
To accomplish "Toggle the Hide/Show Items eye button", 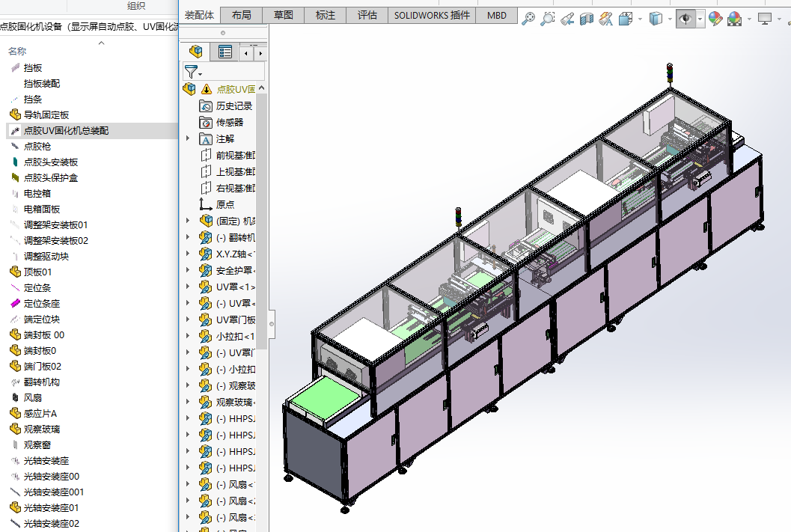I will [685, 19].
